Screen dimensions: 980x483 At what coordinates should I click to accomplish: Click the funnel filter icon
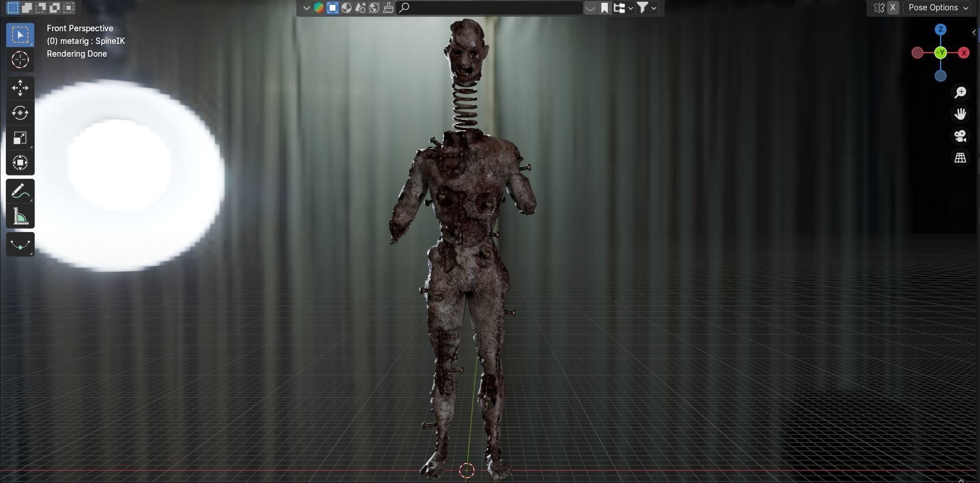(642, 8)
